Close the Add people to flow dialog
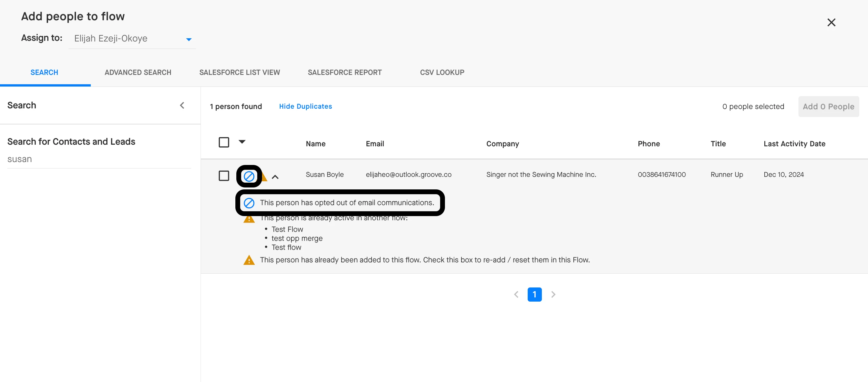868x382 pixels. coord(831,23)
